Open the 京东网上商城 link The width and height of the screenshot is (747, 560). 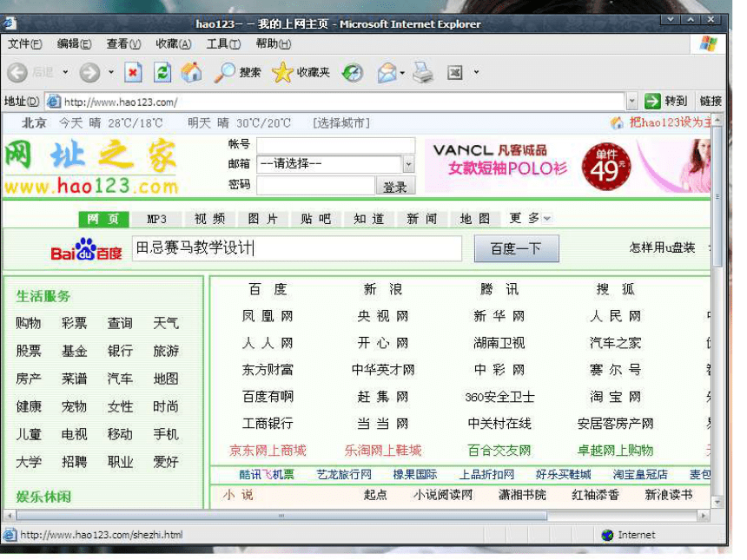pos(268,451)
